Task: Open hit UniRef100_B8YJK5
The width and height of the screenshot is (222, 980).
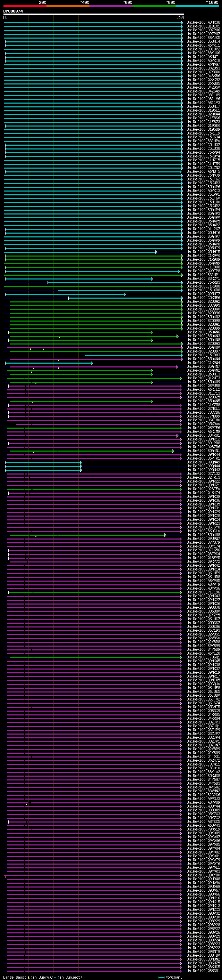Action: point(203,38)
